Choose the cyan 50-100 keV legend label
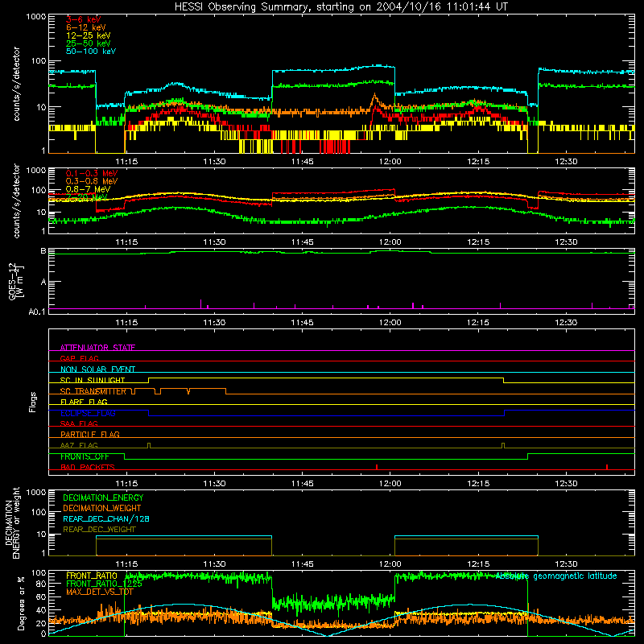Image resolution: width=644 pixels, height=644 pixels. (91, 52)
